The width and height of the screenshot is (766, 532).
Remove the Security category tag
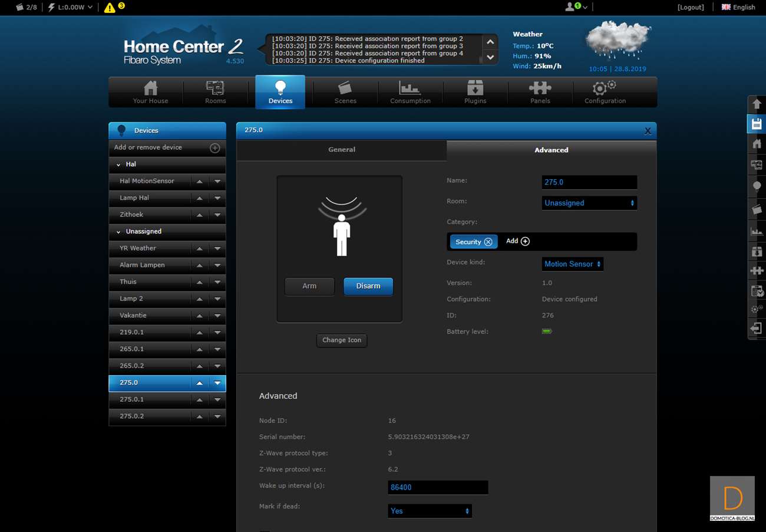coord(488,242)
